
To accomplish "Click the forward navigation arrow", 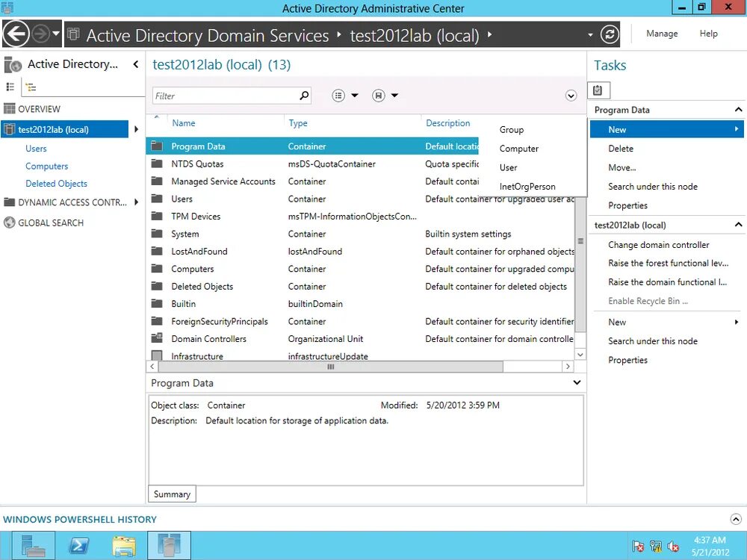I will tap(41, 34).
